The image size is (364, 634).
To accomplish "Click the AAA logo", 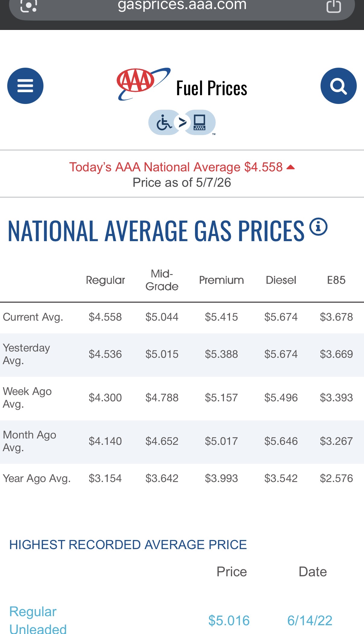I will click(x=144, y=84).
